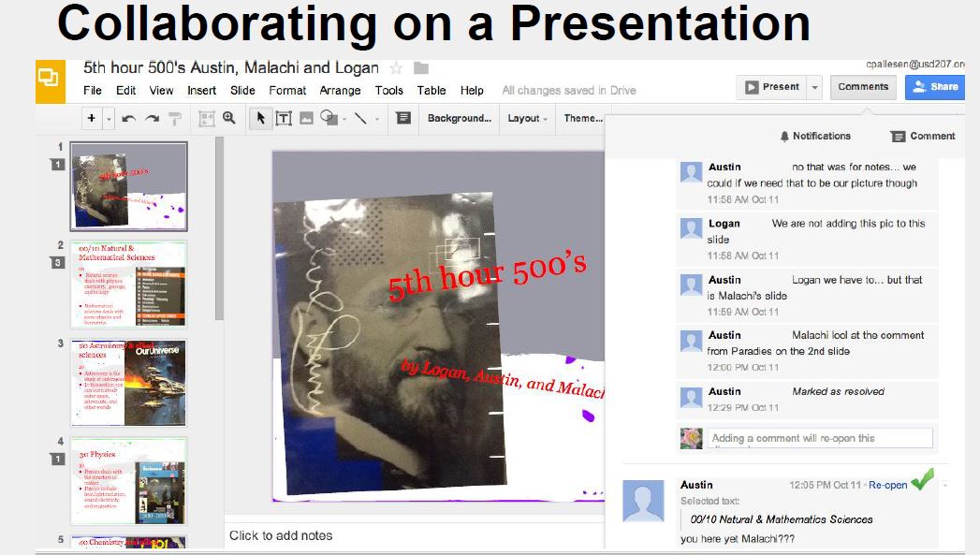Click the Insert image icon
This screenshot has width=980, height=555.
click(306, 118)
